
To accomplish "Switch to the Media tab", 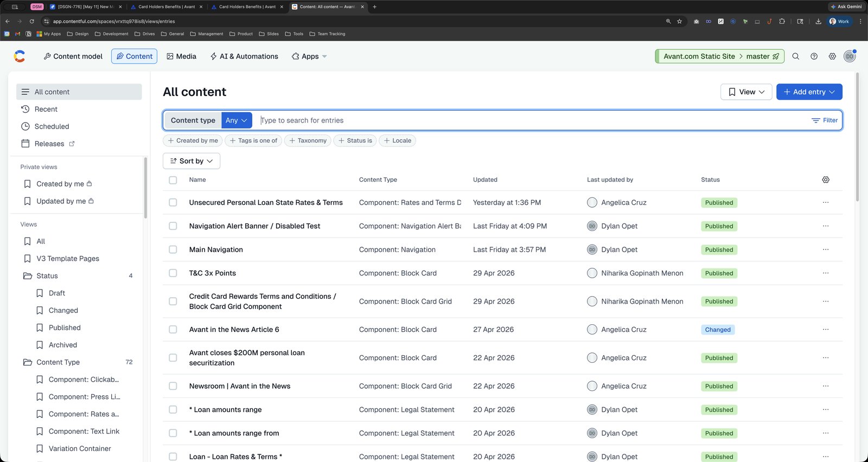I will (x=181, y=56).
